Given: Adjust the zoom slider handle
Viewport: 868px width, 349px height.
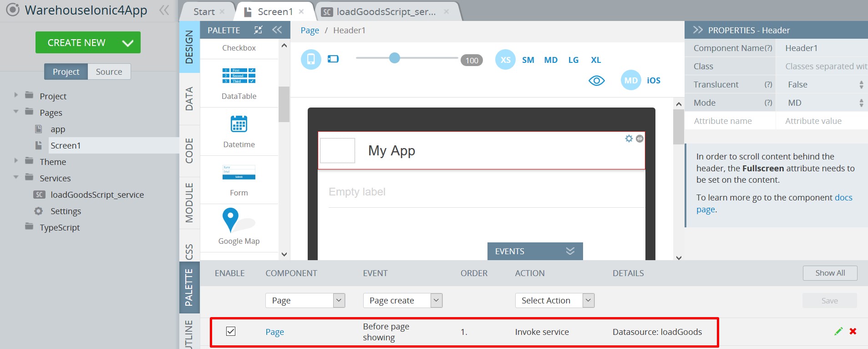Looking at the screenshot, I should (x=395, y=58).
